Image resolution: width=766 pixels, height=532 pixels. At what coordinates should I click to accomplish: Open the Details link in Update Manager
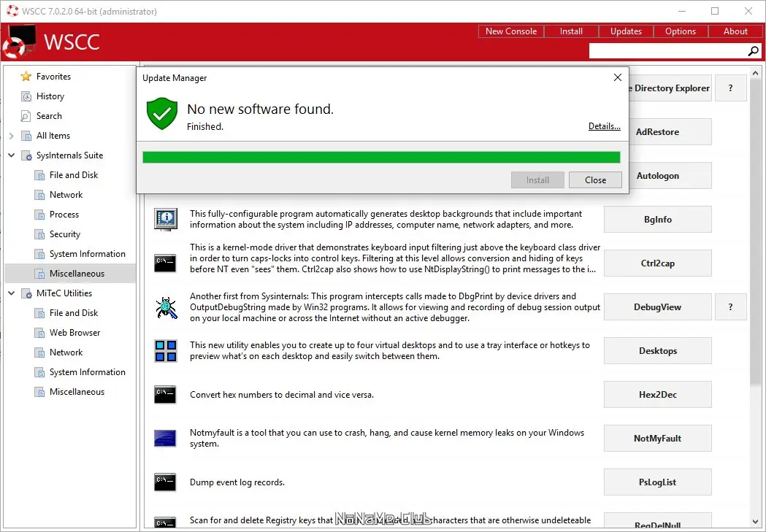tap(604, 126)
